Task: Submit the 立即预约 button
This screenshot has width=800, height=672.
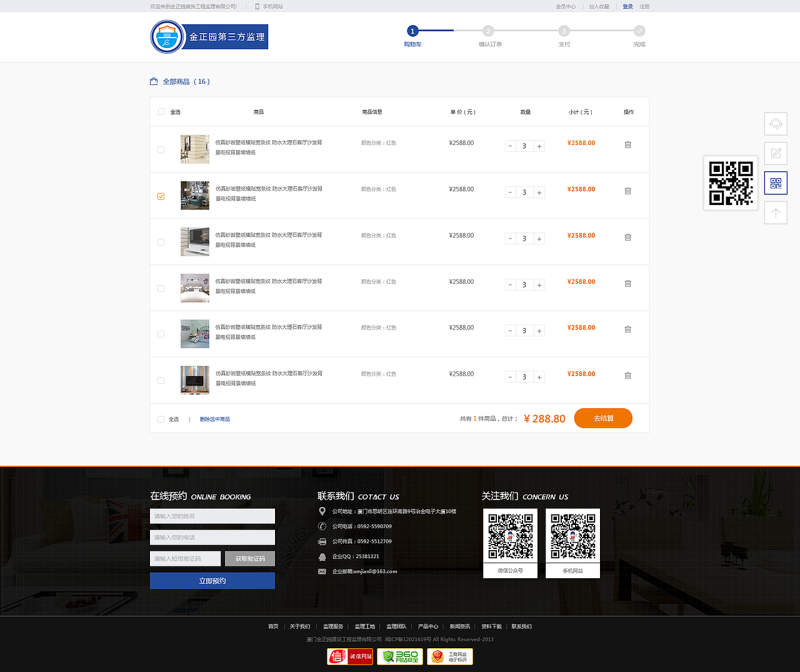Action: [212, 581]
